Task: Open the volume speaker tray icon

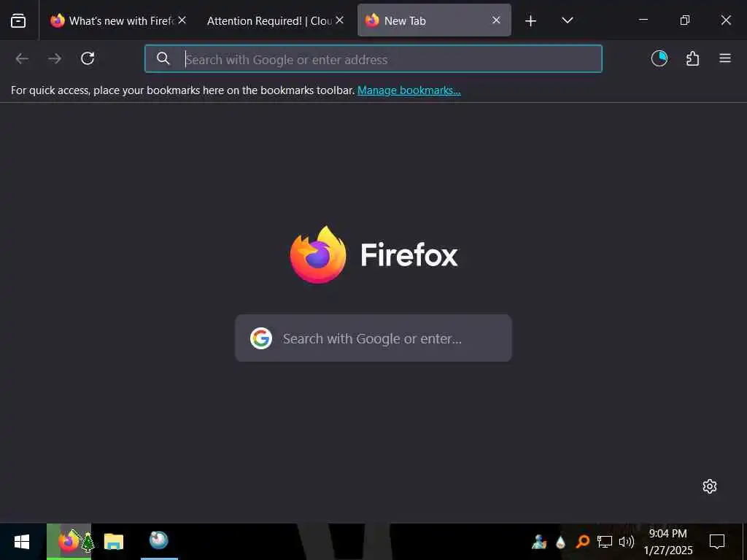Action: point(627,542)
